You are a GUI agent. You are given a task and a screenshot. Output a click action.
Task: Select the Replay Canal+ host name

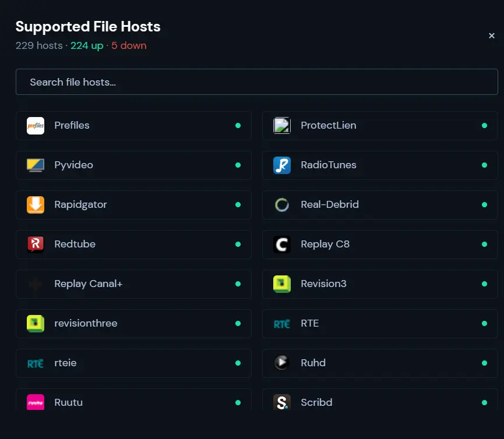tap(89, 284)
